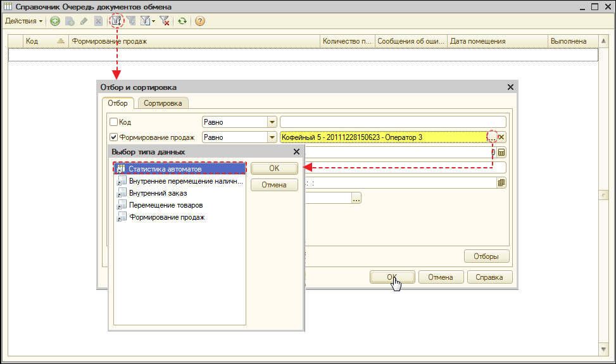Click the list scrollbar down arrow
Image resolution: width=616 pixels, height=364 pixels.
pos(604,349)
